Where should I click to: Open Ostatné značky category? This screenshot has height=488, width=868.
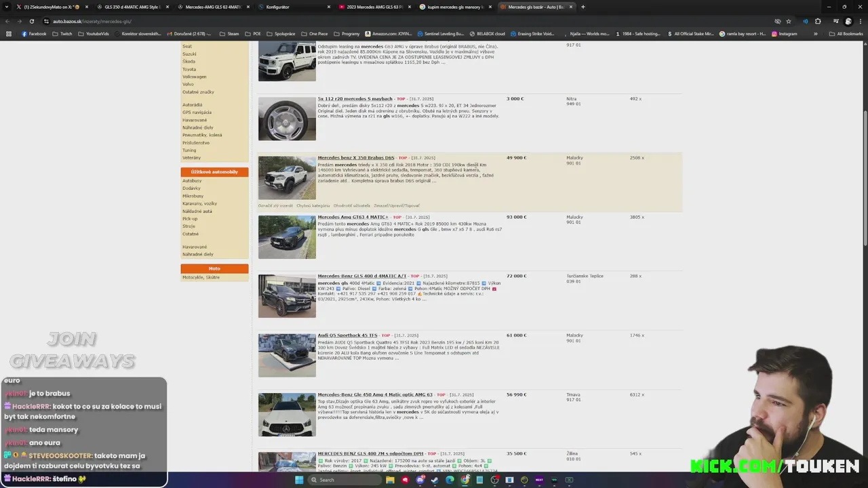(198, 91)
